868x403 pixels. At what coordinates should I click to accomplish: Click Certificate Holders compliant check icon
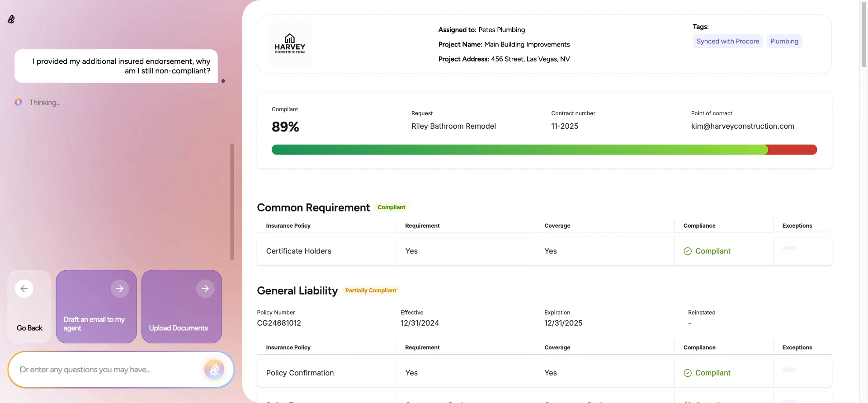(688, 251)
